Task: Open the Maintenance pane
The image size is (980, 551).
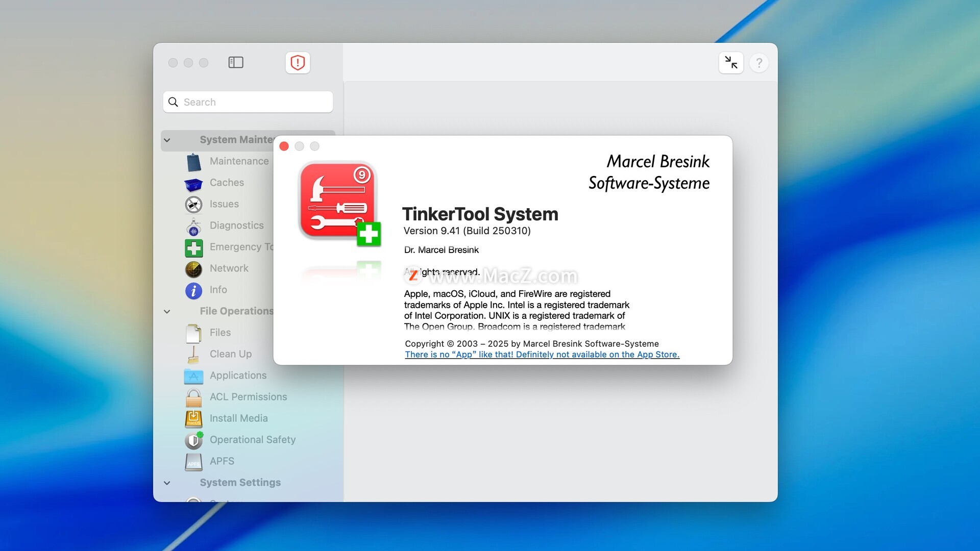Action: point(239,161)
